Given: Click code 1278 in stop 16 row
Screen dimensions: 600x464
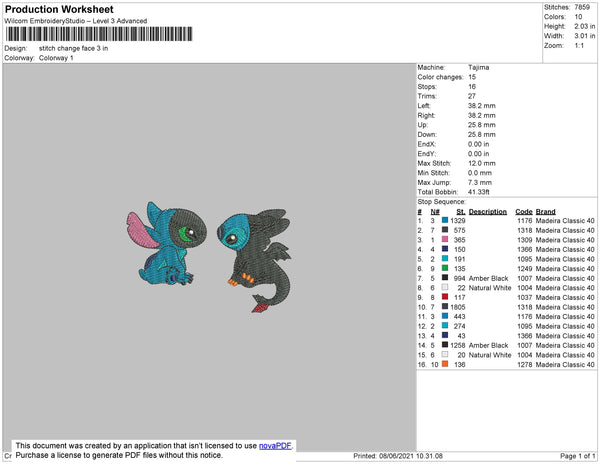Looking at the screenshot, I should (x=525, y=365).
